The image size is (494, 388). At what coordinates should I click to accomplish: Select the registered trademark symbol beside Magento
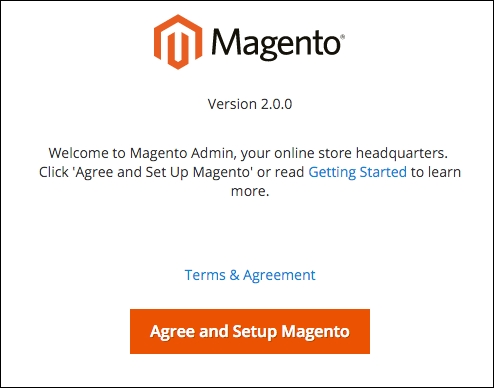[x=343, y=36]
